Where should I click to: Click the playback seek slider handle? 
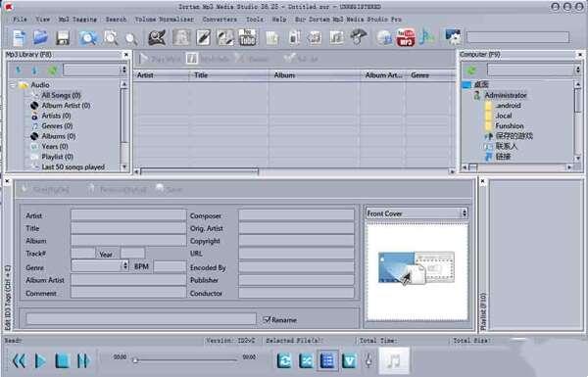click(x=135, y=360)
